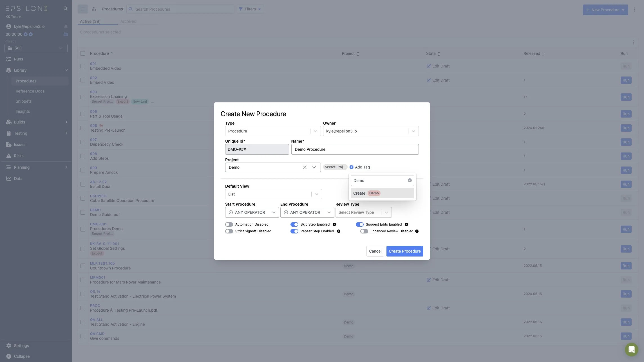Viewport: 644px width, 362px height.
Task: Collapse the sidebar using Collapse arrow
Action: (x=9, y=356)
